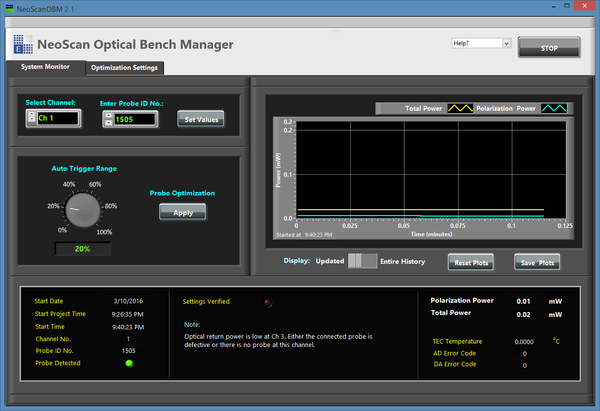Click the Reset Plots button

[471, 262]
